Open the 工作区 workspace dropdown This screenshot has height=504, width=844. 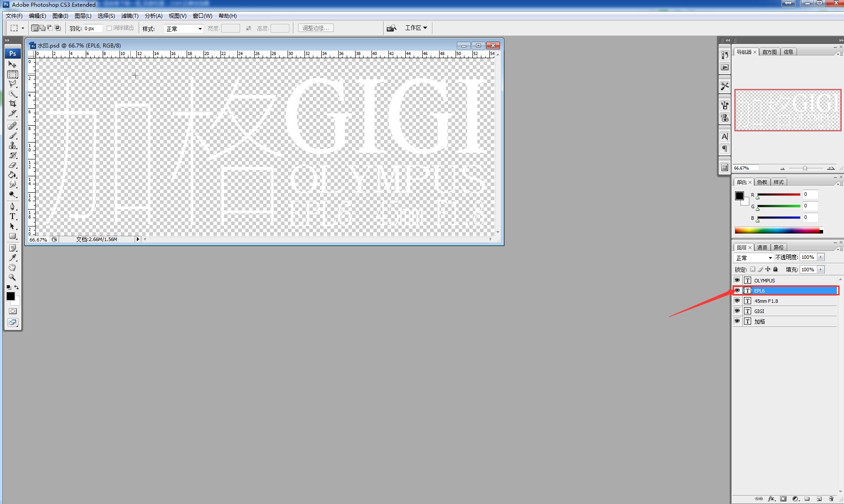416,28
